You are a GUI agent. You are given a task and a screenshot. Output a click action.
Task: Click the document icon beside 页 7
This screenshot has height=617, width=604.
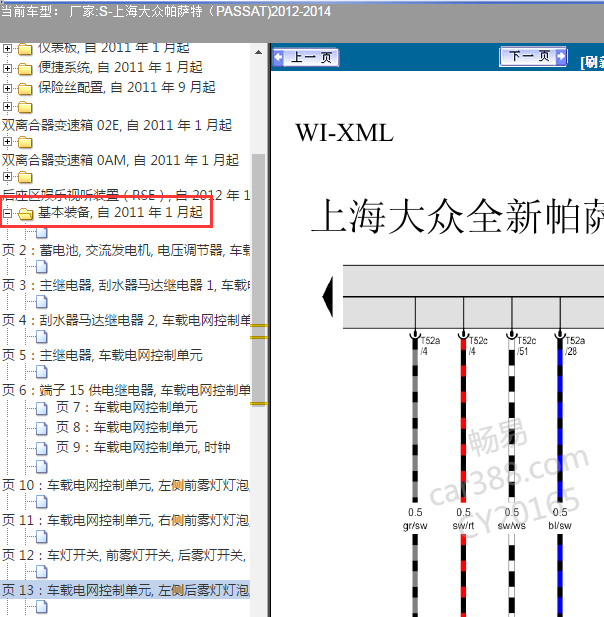point(42,408)
